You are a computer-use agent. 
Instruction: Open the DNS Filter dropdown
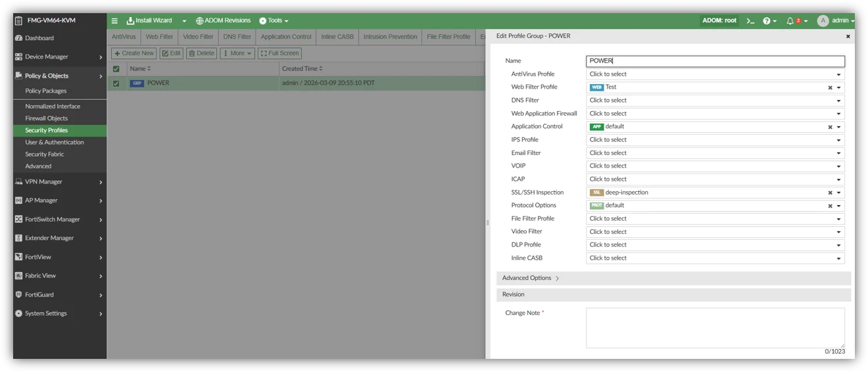715,101
